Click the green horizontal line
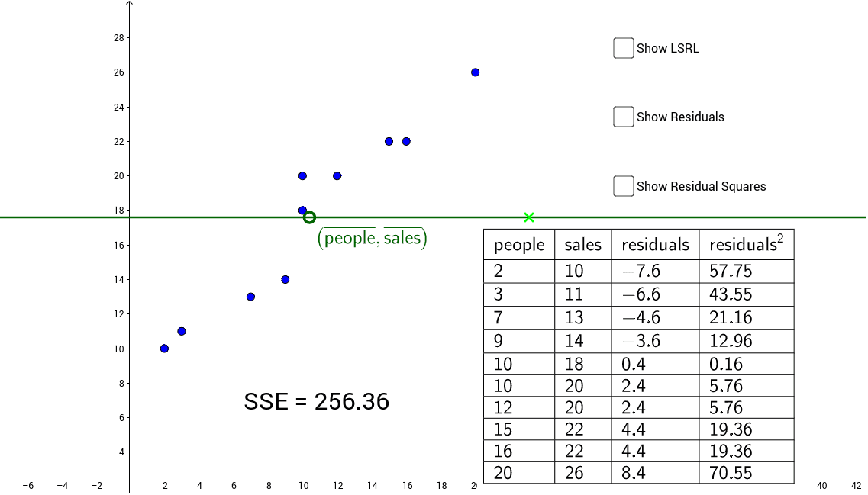The height and width of the screenshot is (495, 868). (x=191, y=217)
